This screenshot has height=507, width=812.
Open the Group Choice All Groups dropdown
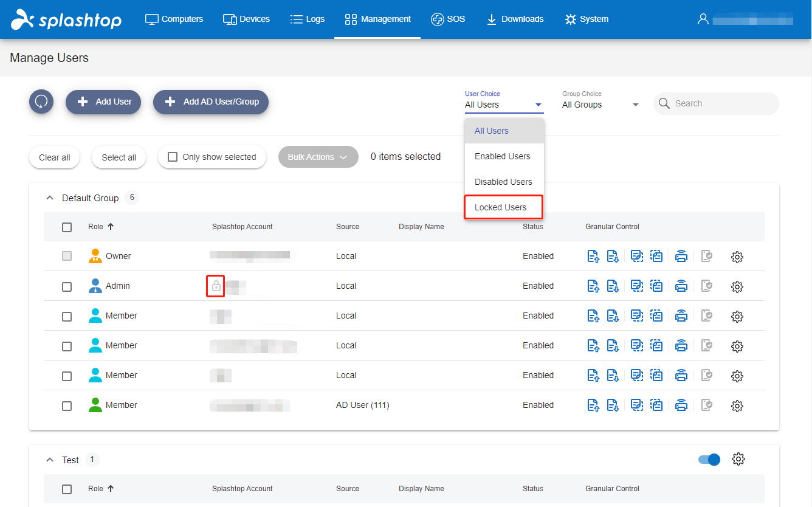(600, 105)
